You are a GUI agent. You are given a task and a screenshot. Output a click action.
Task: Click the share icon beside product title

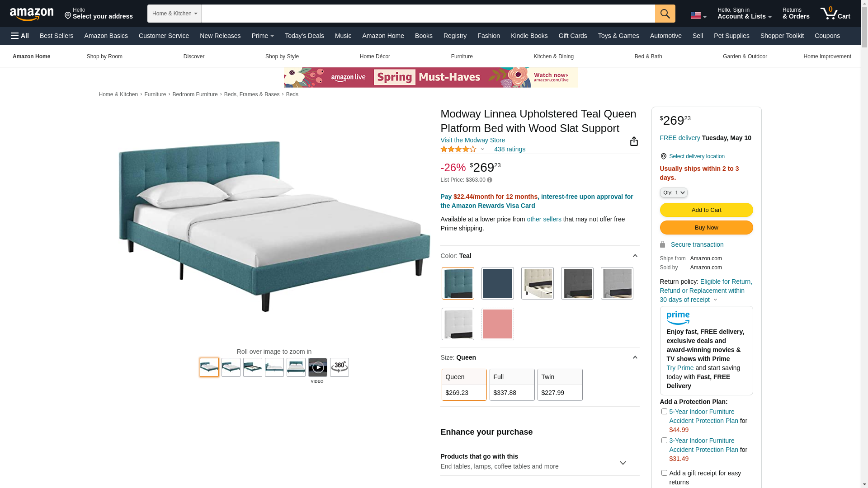634,141
